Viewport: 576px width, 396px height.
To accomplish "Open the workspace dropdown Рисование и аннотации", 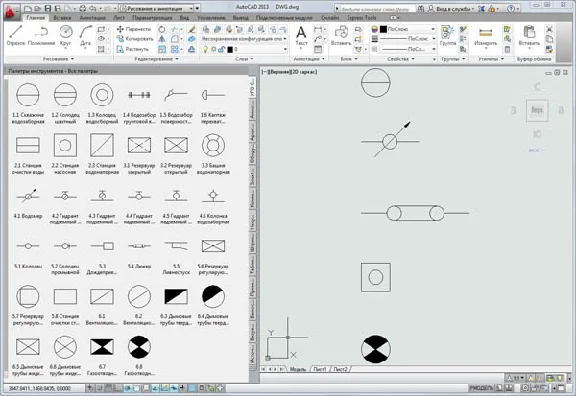I will (157, 8).
